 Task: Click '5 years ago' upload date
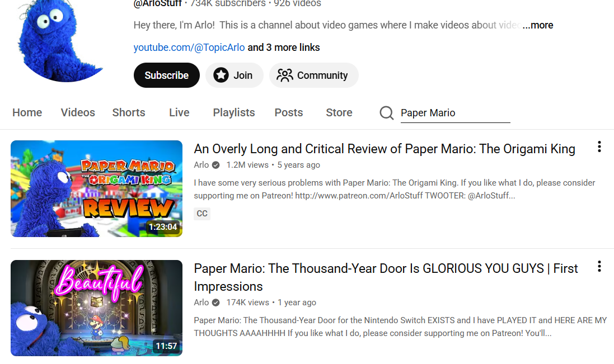(299, 165)
